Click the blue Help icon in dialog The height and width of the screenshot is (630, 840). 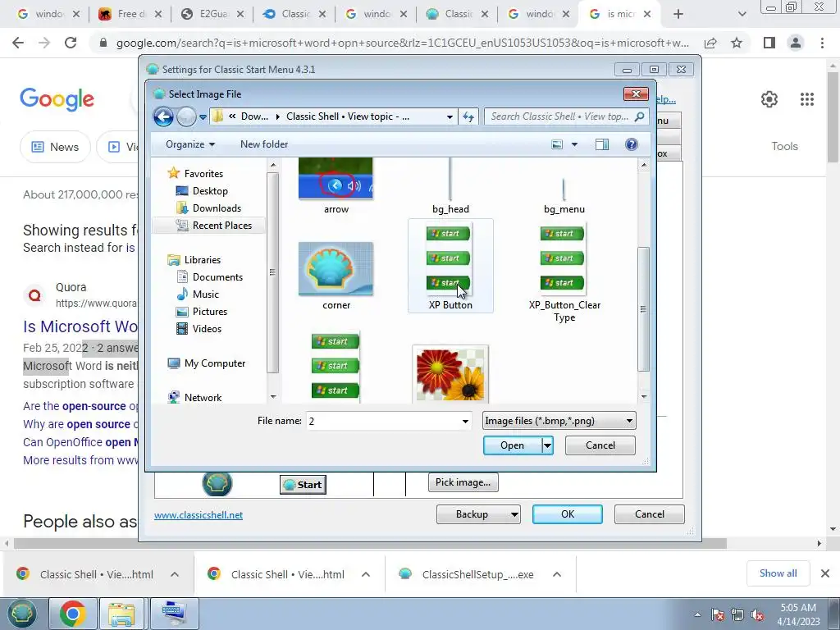point(632,144)
